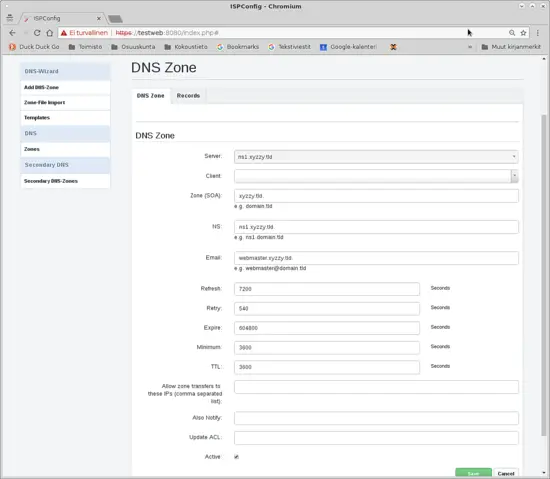The height and width of the screenshot is (479, 550).
Task: Click the not-secure warning triangle icon
Action: point(64,33)
